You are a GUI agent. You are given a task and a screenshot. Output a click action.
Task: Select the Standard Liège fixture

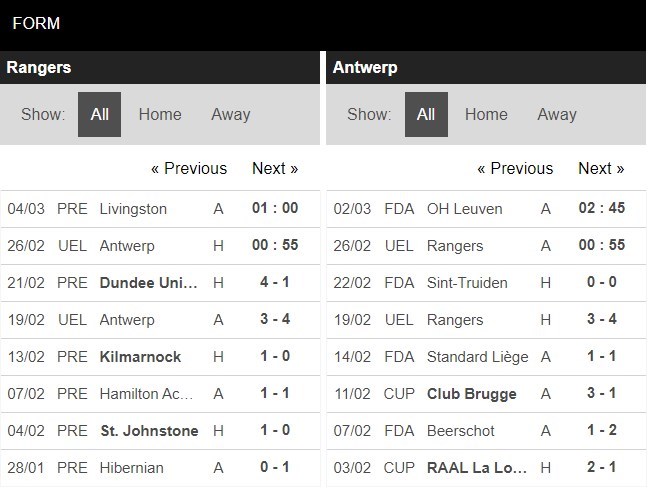click(x=477, y=357)
